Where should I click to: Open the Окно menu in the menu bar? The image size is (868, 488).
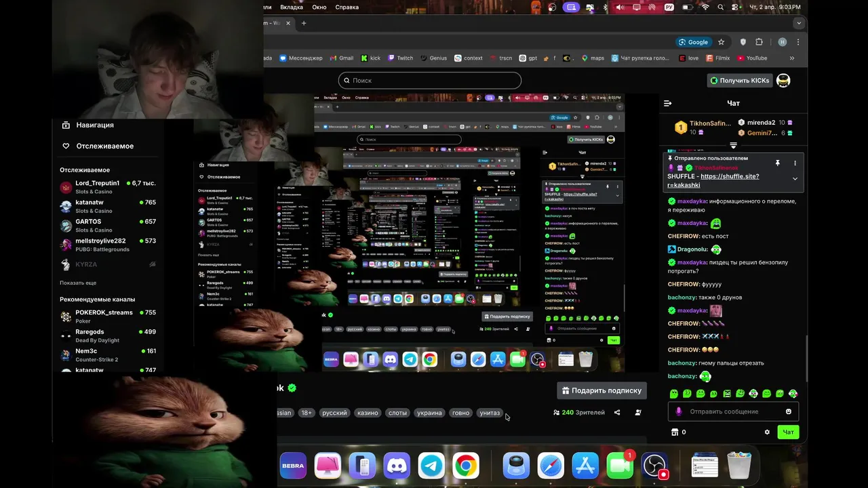tap(319, 7)
